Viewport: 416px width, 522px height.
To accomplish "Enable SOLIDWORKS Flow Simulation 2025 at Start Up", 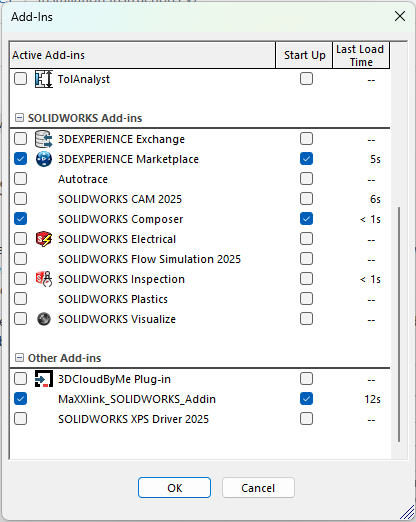I will point(306,259).
